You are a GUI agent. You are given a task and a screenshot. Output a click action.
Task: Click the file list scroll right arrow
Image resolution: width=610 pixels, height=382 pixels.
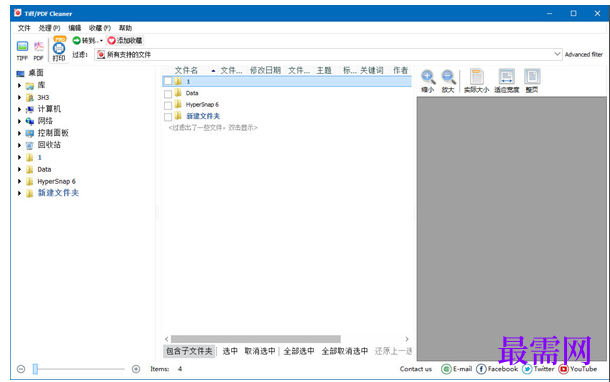pyautogui.click(x=407, y=339)
